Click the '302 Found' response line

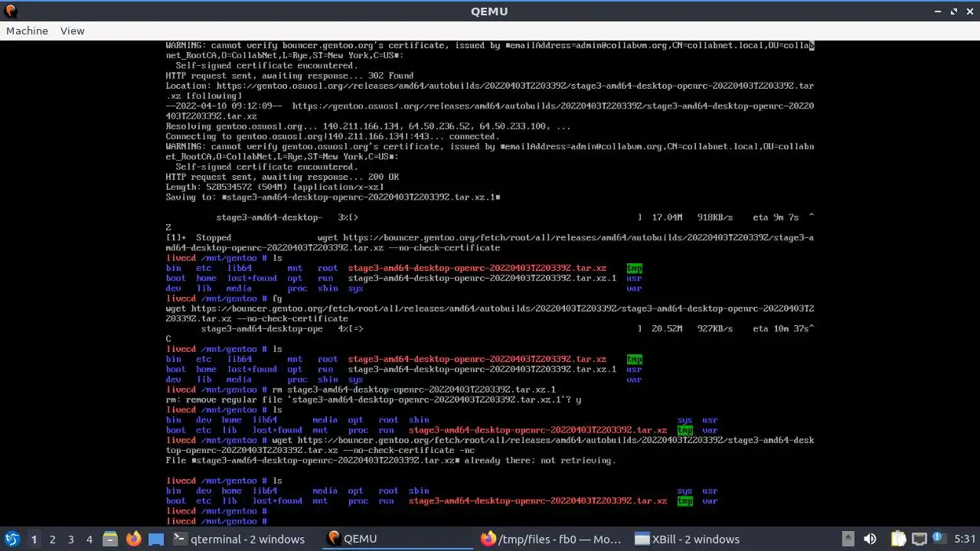click(289, 76)
